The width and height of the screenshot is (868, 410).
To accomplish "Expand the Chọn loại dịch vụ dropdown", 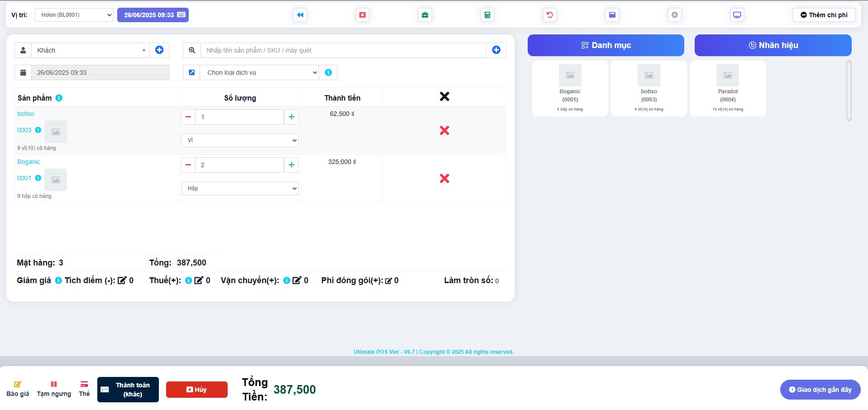I will pyautogui.click(x=259, y=72).
